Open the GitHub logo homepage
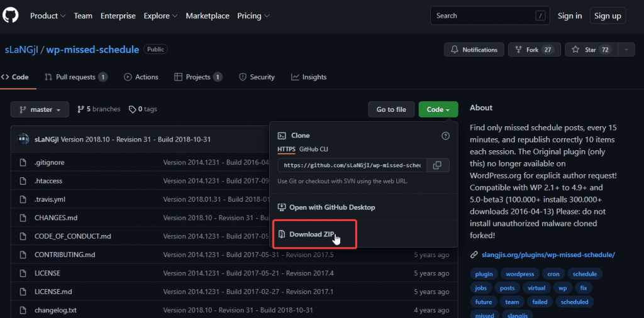This screenshot has width=644, height=318. point(10,16)
